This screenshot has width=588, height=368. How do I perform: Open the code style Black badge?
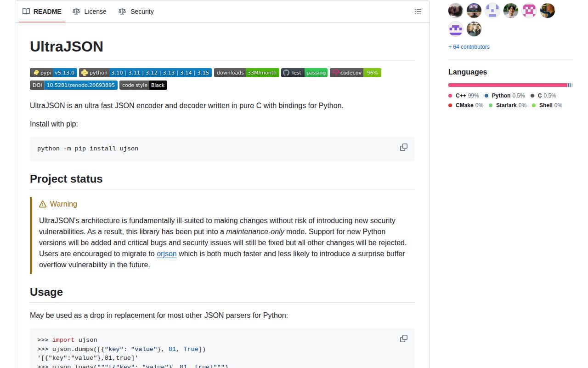pyautogui.click(x=143, y=85)
